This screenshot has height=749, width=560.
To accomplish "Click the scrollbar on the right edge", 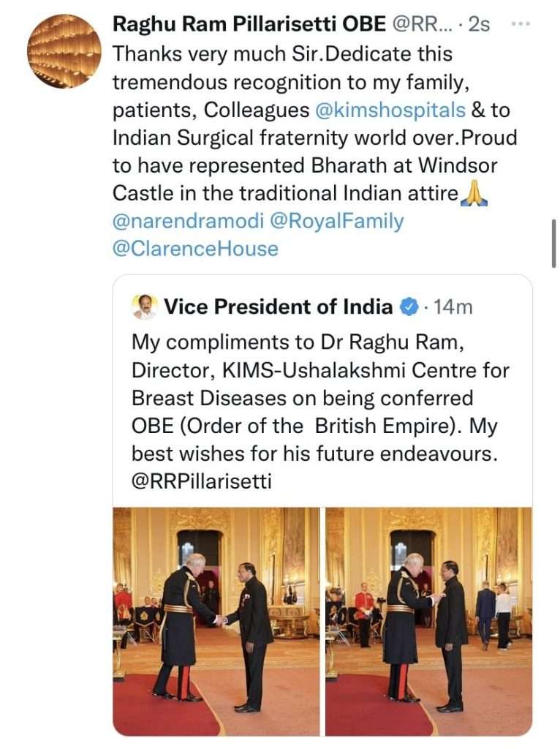I will (x=554, y=244).
